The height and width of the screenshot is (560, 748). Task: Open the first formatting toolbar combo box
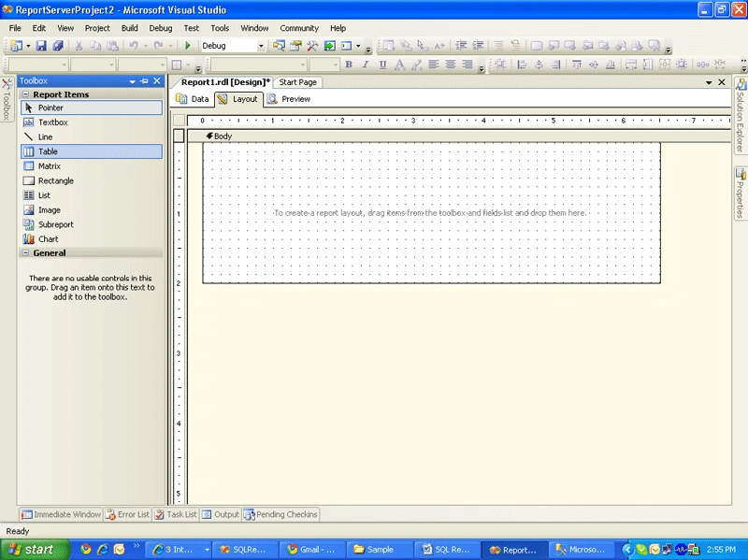(37, 65)
